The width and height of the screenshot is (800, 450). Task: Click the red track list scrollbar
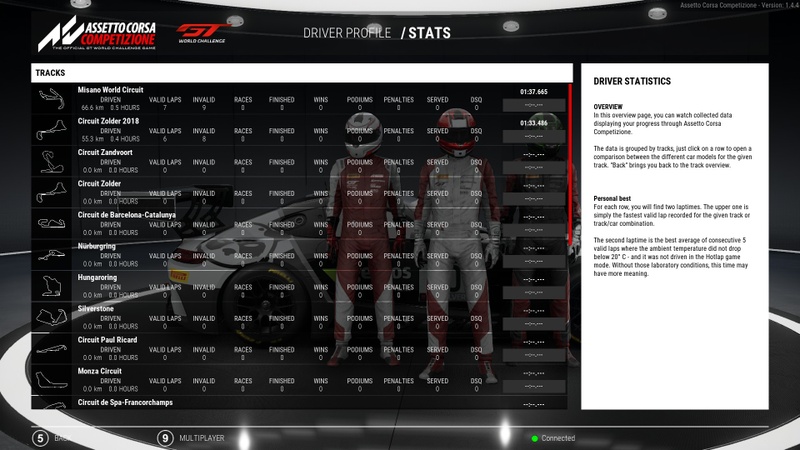[570, 164]
